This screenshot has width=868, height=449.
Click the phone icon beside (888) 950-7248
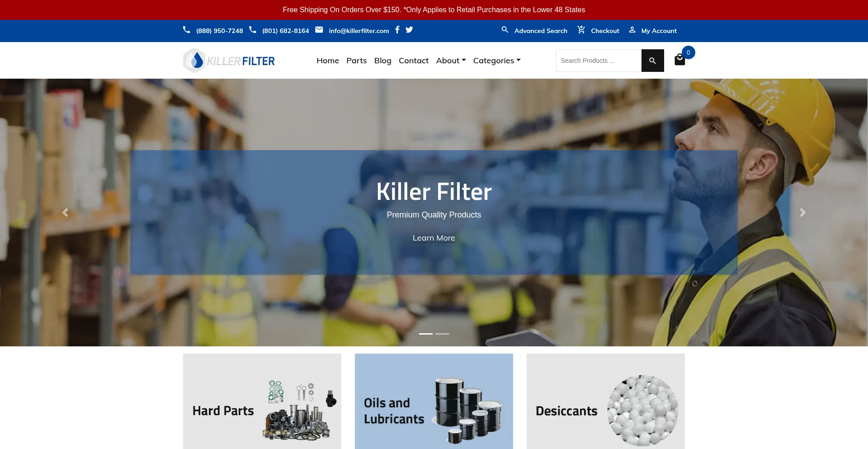click(x=186, y=30)
